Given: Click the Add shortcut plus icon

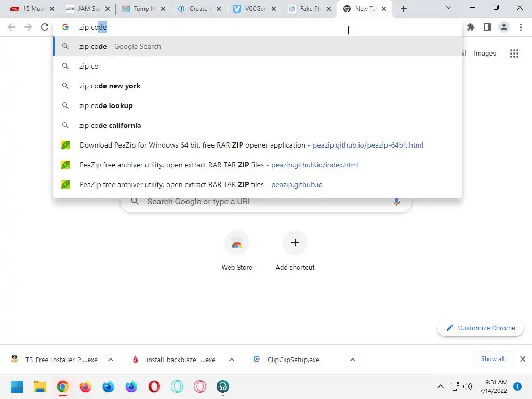Looking at the screenshot, I should 295,243.
